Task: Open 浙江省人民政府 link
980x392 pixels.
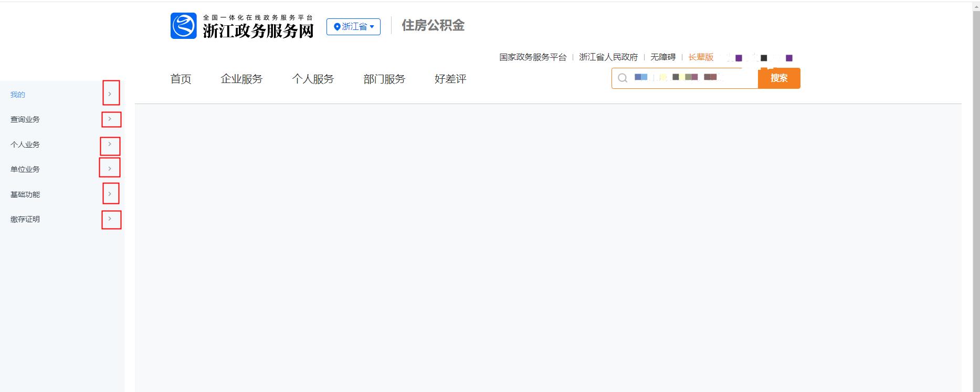Action: 608,57
